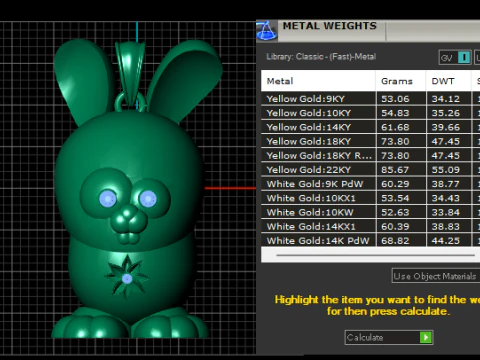
Task: Click the 38.83 DWT cell
Action: (449, 226)
